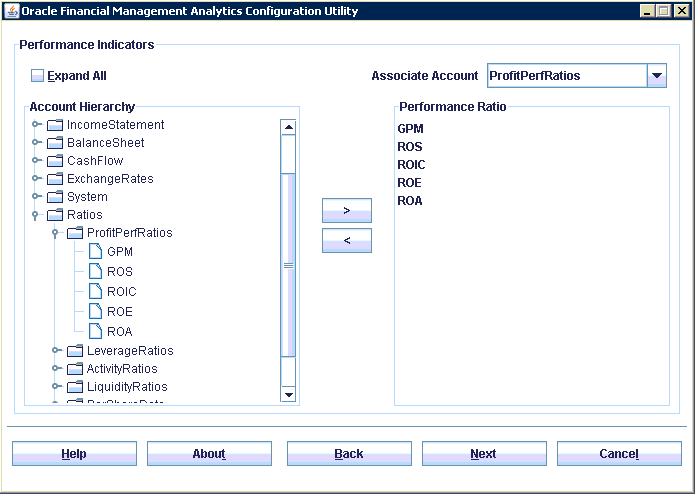Click the BalanceSheet folder icon

point(55,143)
